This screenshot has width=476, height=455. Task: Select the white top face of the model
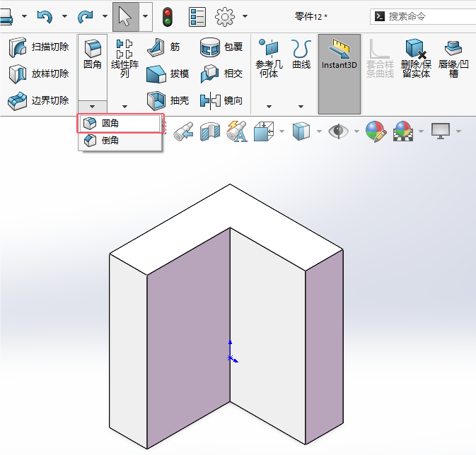230,209
